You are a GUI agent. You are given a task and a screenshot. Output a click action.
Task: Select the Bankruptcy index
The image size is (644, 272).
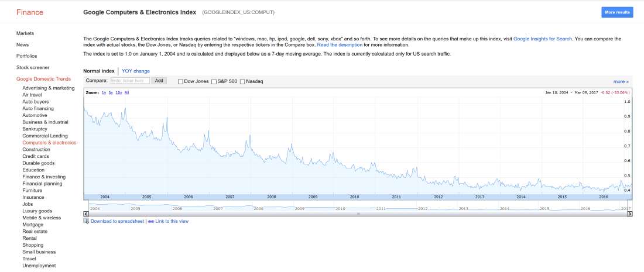tap(35, 129)
